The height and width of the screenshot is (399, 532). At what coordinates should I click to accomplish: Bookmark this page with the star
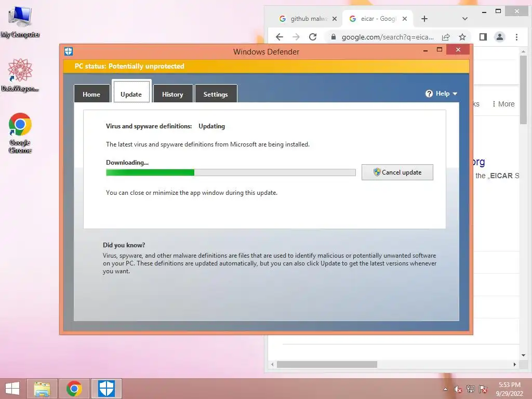click(x=462, y=37)
